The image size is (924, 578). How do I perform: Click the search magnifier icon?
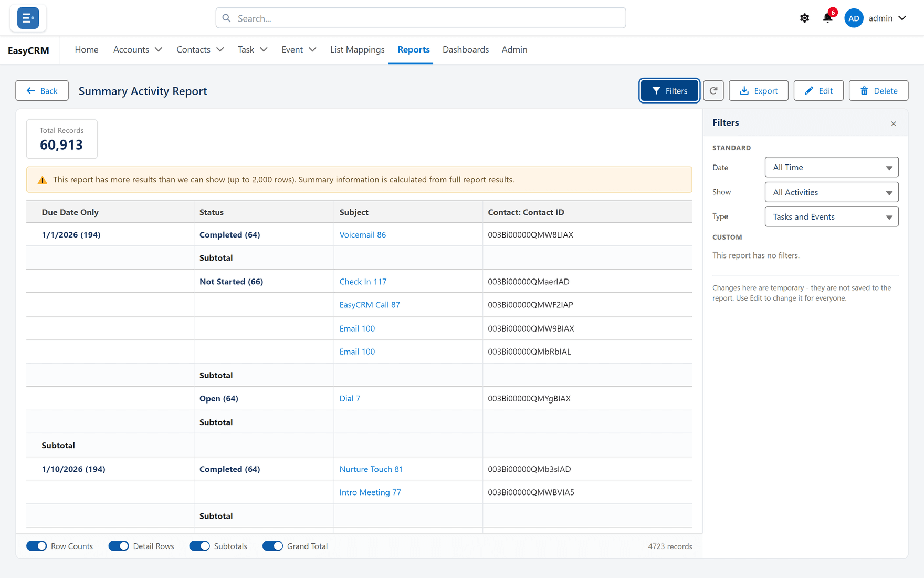(227, 18)
